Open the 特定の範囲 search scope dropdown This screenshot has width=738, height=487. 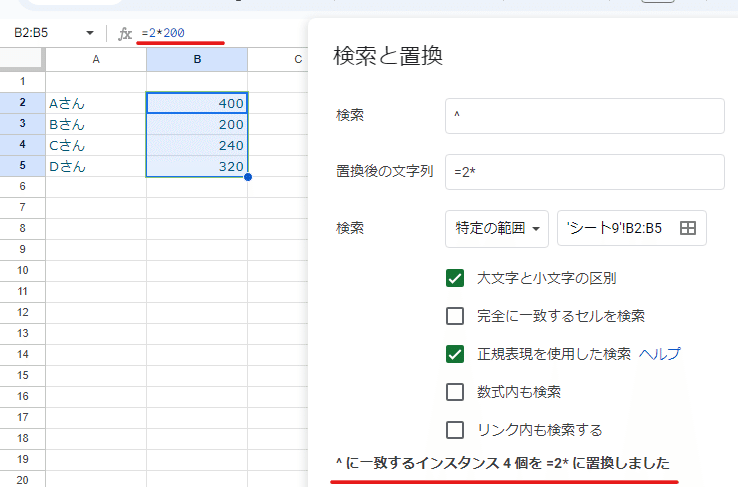click(497, 229)
